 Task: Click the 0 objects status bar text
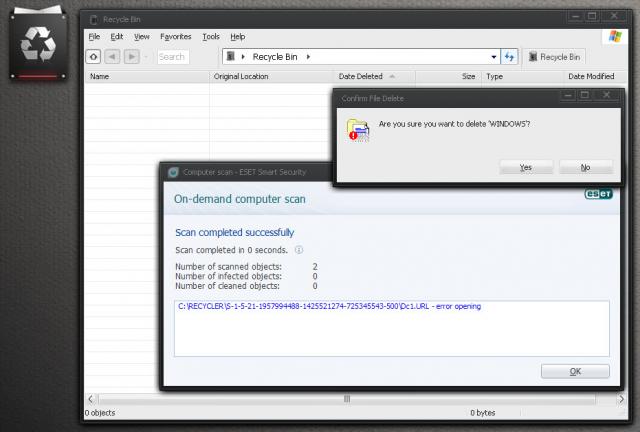pos(100,413)
